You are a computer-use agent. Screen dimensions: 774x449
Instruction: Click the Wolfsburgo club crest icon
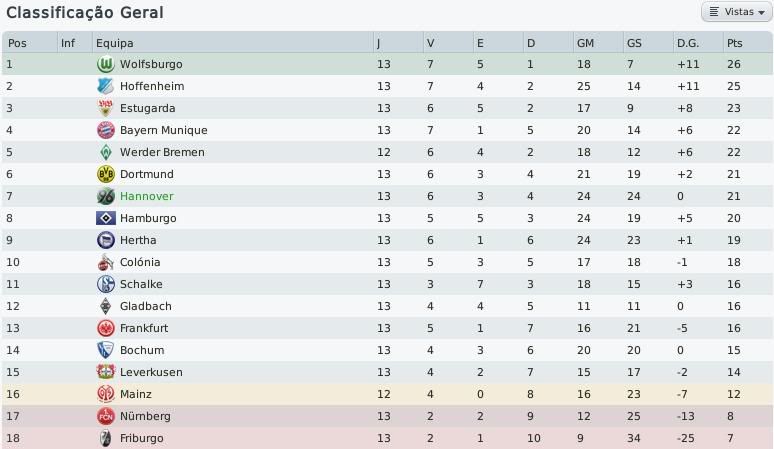point(105,64)
